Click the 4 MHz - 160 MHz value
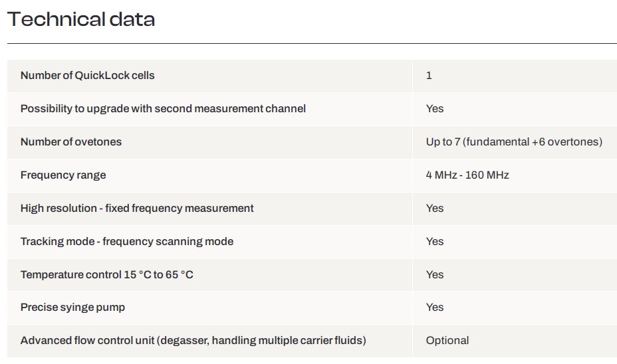617x364 pixels. pyautogui.click(x=467, y=175)
